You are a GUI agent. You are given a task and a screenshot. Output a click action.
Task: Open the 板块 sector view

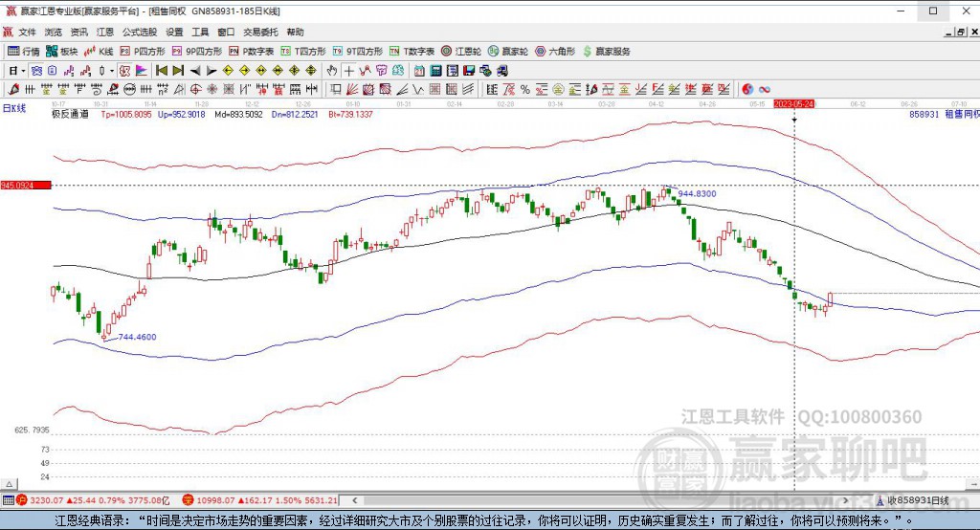(62, 52)
